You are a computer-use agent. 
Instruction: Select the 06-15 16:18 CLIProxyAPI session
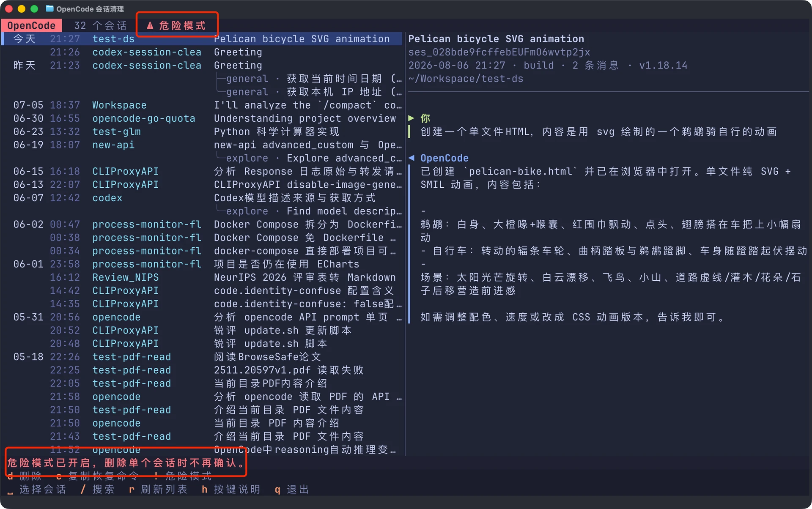click(201, 171)
